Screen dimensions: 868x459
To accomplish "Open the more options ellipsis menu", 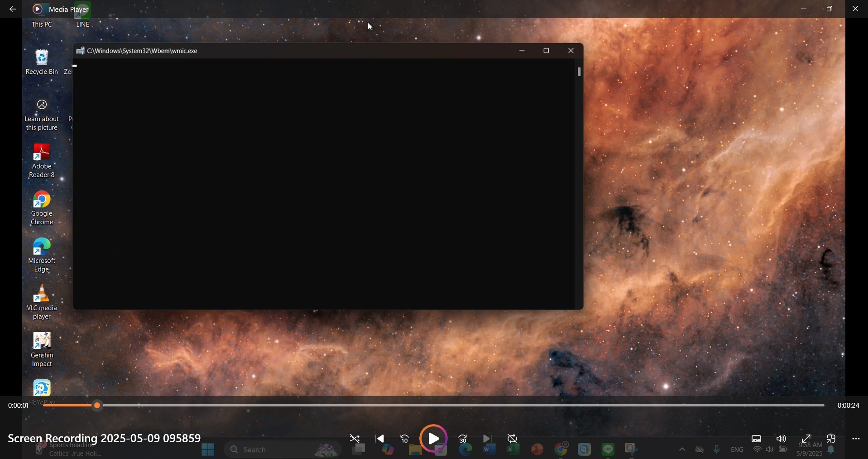I will (x=856, y=439).
